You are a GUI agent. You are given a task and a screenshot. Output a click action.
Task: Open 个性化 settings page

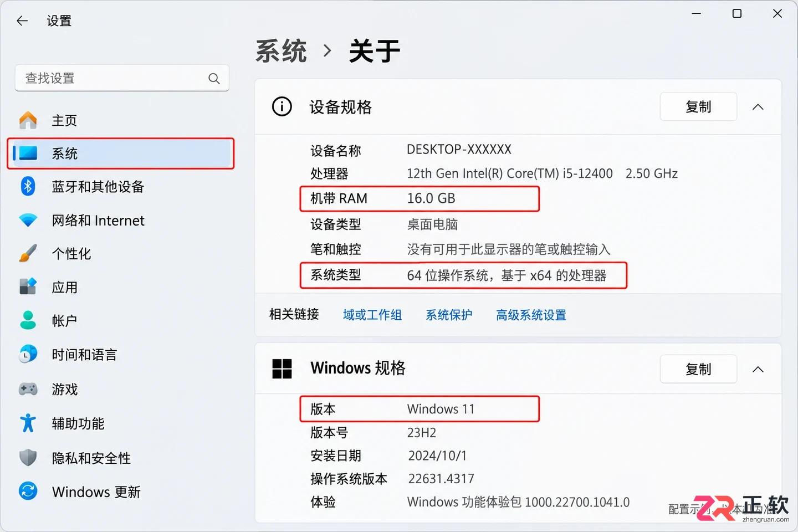[121, 254]
